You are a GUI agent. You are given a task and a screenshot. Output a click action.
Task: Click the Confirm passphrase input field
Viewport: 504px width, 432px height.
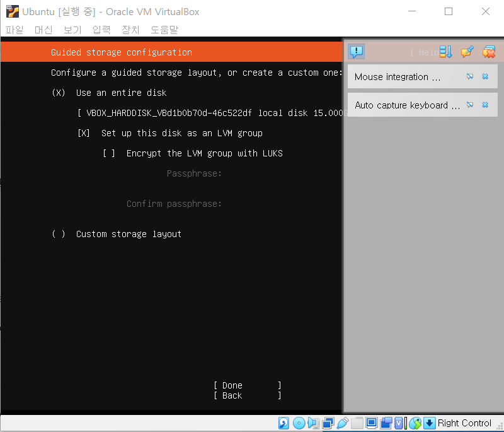tap(283, 204)
